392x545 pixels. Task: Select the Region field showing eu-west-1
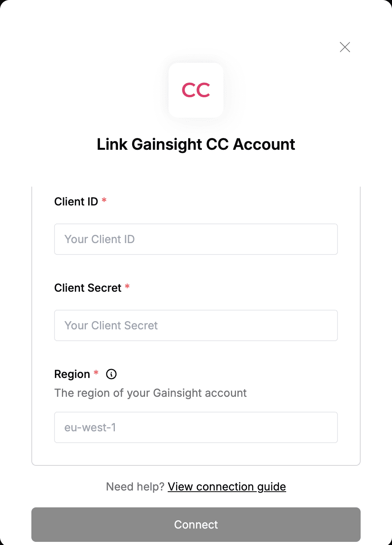click(196, 427)
